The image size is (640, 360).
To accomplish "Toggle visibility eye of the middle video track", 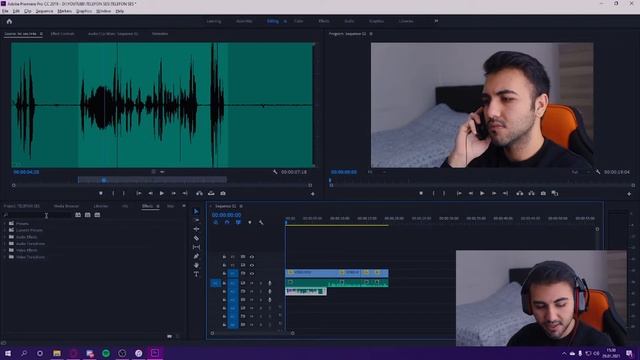I will click(x=252, y=265).
